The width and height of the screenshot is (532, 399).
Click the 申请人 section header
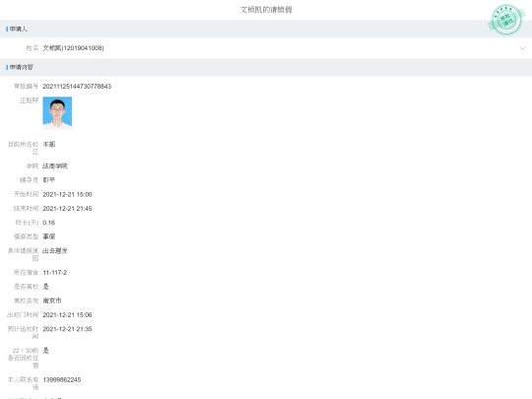pyautogui.click(x=266, y=29)
